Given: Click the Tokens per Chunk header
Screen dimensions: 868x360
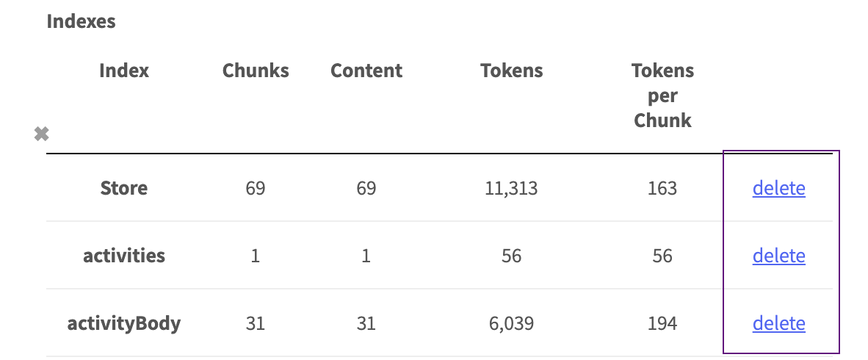Looking at the screenshot, I should pos(662,96).
